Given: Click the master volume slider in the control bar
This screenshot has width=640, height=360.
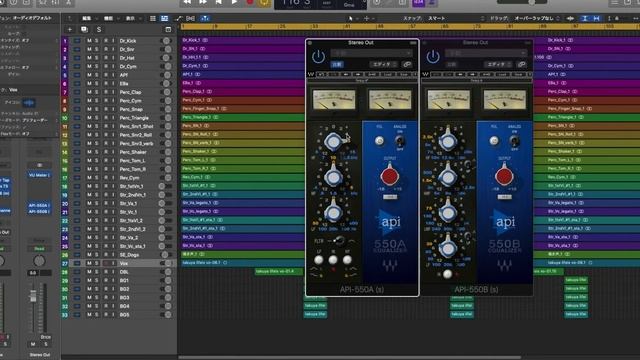Looking at the screenshot, I should pyautogui.click(x=522, y=2).
